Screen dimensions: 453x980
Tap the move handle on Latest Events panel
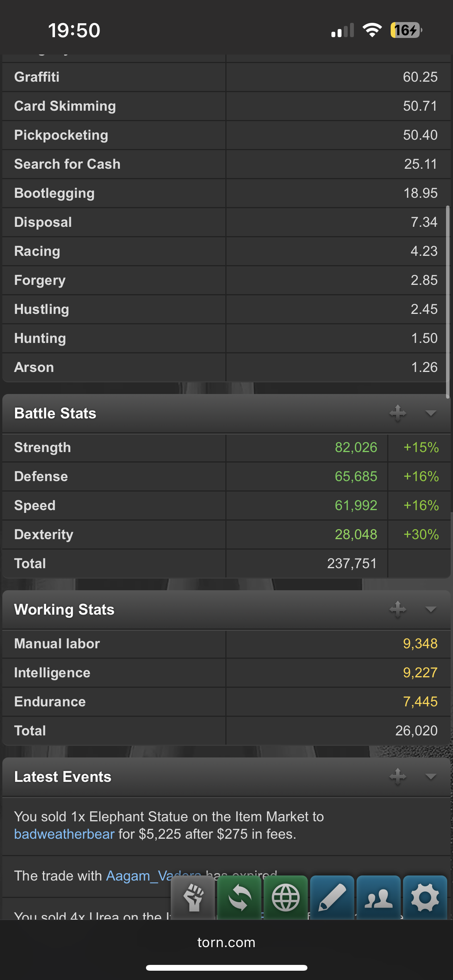398,776
